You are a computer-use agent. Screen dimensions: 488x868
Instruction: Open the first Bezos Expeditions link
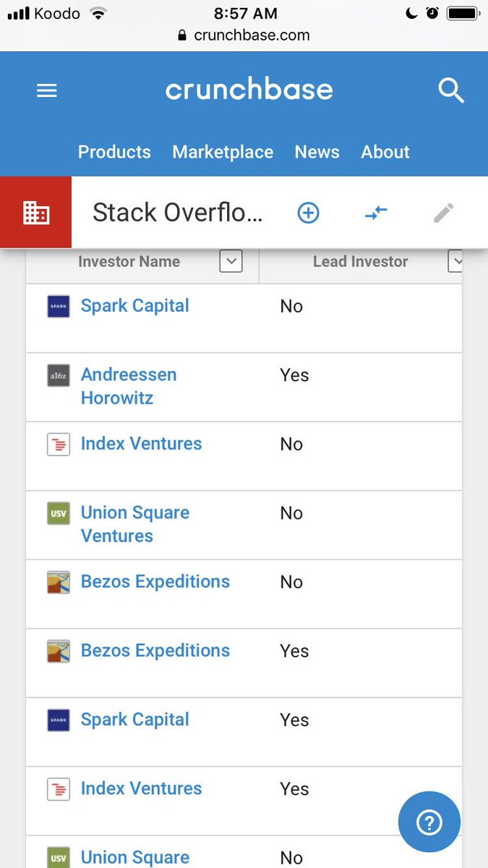point(155,582)
